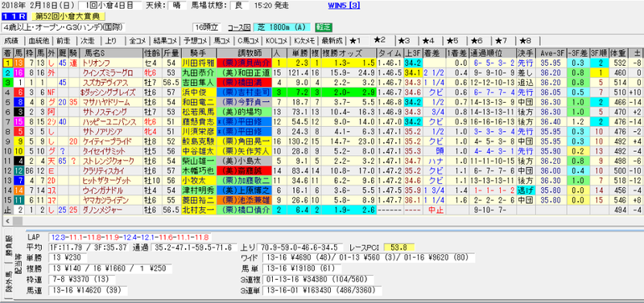The height and width of the screenshot is (303, 644).
Task: Click jockey 川田将雅
Action: (198, 63)
